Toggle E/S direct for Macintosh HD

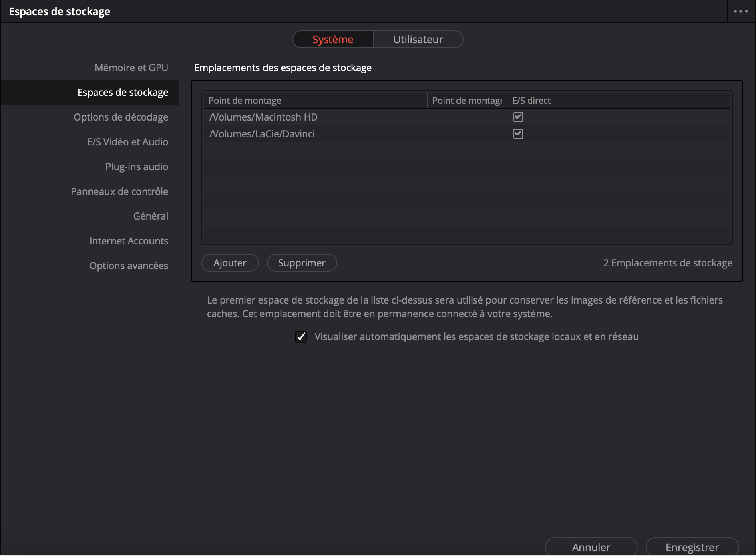[518, 117]
